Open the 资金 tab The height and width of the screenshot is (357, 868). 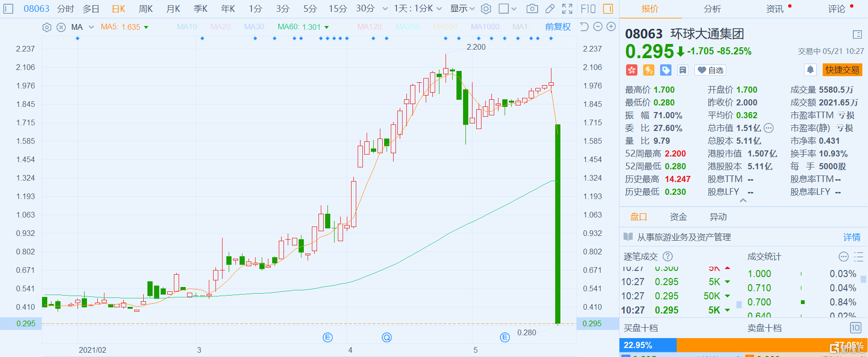678,217
